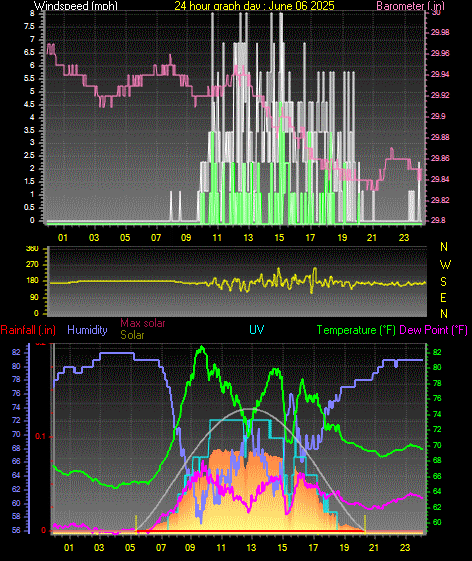Click the Barometer (.in) axis title

pos(410,5)
